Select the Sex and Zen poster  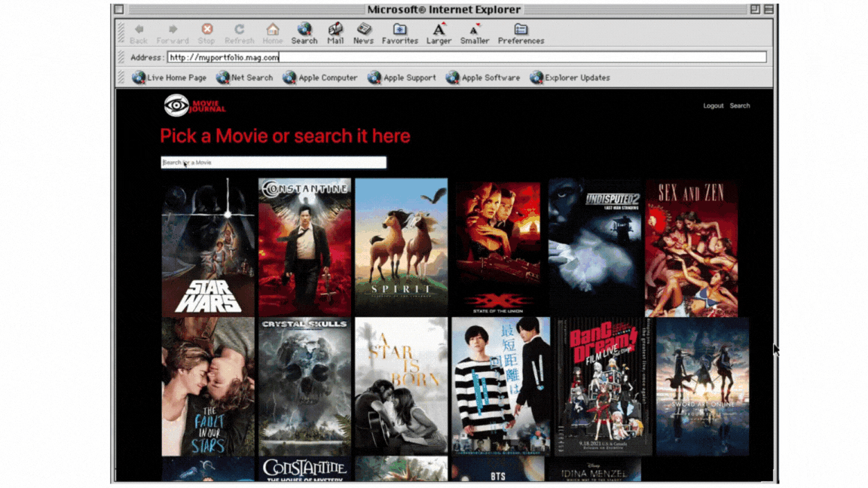[692, 247]
